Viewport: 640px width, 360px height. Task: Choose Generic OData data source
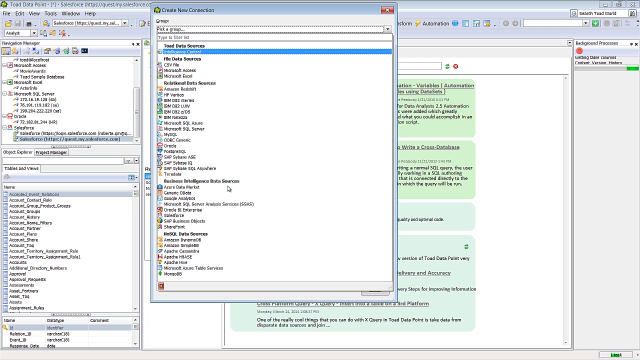[178, 193]
